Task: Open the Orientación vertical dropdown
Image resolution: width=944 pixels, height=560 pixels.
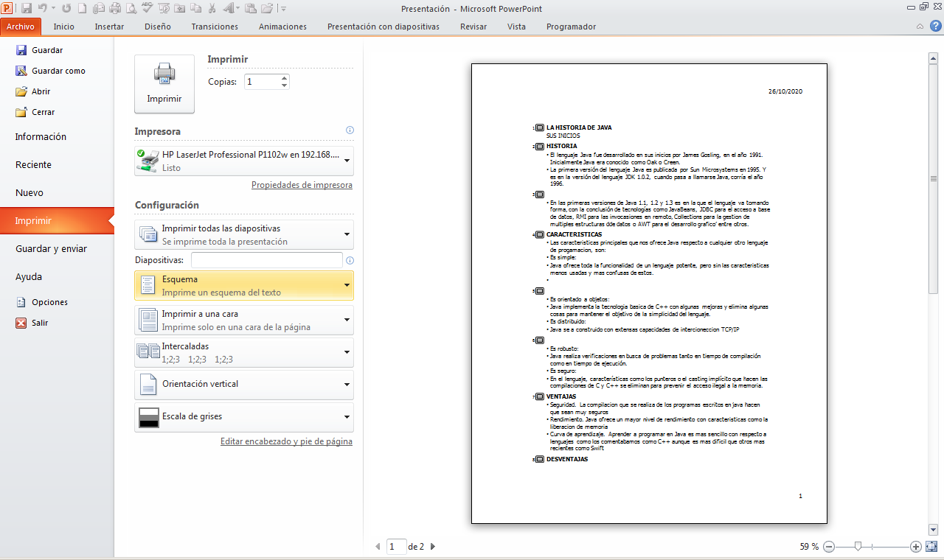Action: point(243,385)
